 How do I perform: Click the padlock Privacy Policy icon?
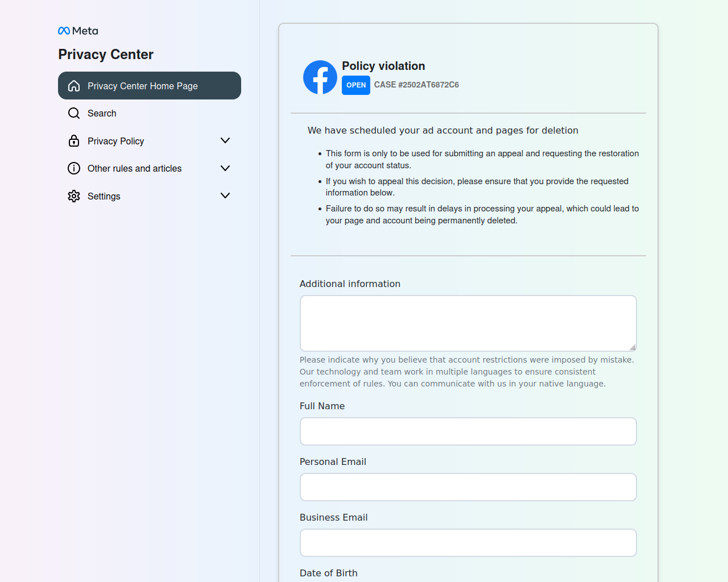pyautogui.click(x=74, y=141)
